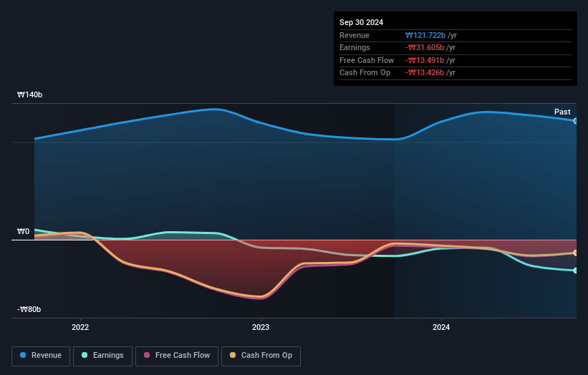Screen dimensions: 588x375
Task: Click the pink Free Cash Flow legend dot
Action: 147,355
